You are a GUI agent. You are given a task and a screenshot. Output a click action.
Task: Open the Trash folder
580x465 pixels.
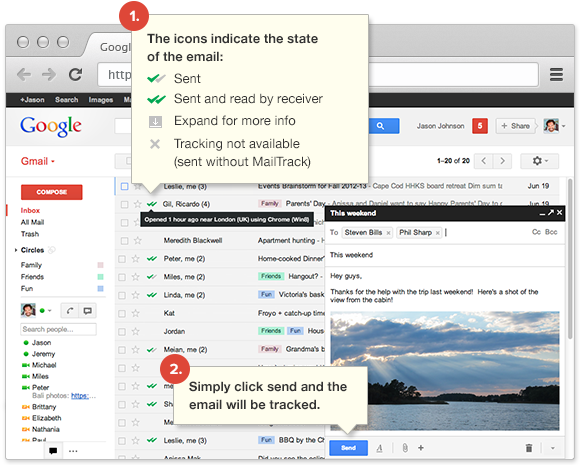tap(30, 234)
